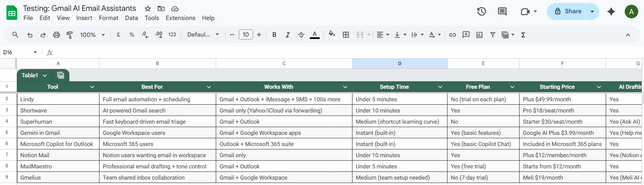This screenshot has width=644, height=185.
Task: Decrease decimal places
Action: point(145,35)
